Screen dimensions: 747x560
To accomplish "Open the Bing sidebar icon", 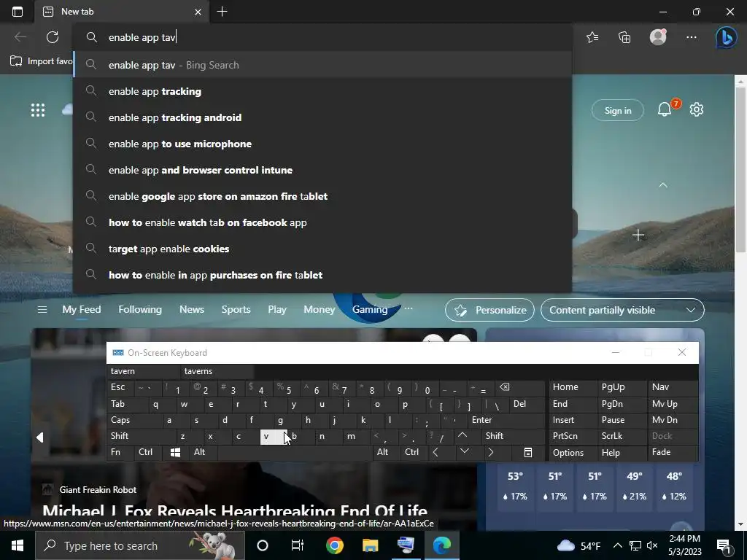I will point(726,37).
